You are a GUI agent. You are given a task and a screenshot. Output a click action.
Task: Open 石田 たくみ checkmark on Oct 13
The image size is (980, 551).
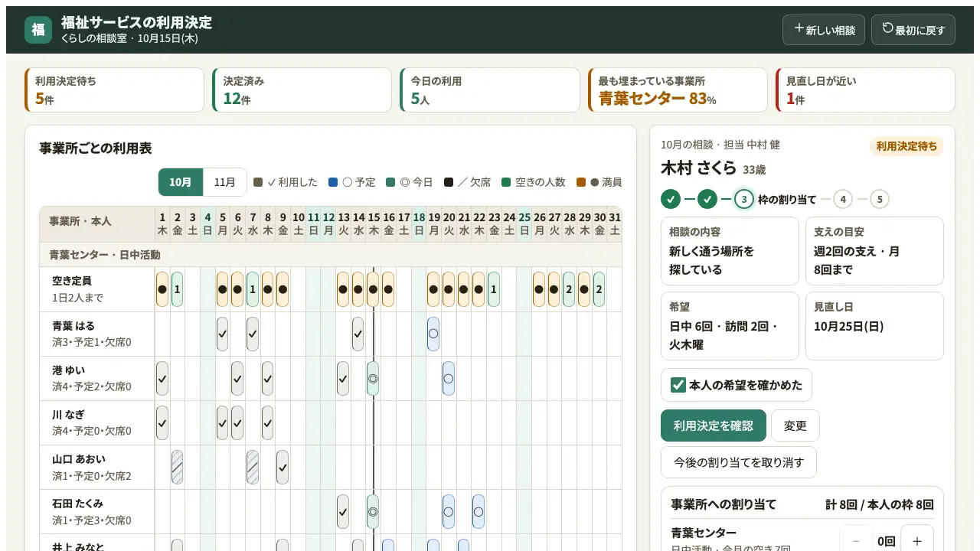[343, 511]
